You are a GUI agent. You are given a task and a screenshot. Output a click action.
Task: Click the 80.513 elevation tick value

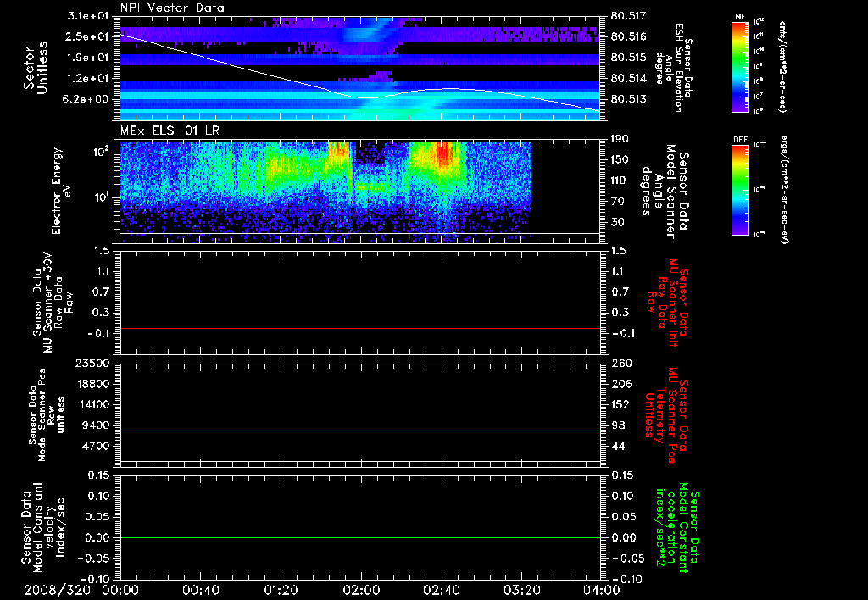(629, 99)
